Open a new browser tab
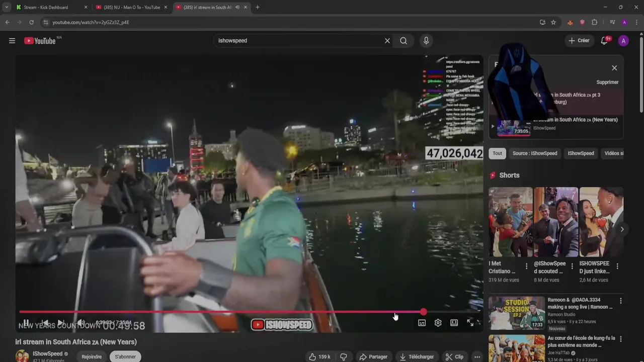This screenshot has height=362, width=644. coord(258,7)
